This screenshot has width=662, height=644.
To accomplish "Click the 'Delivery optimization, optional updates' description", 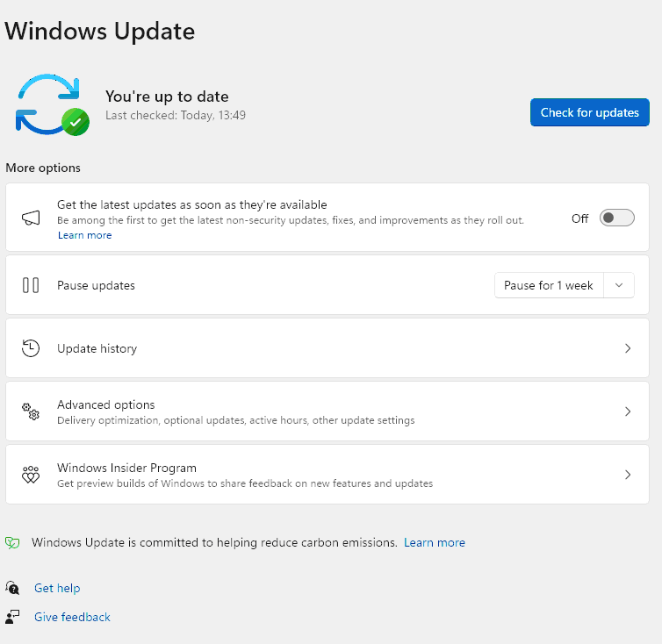I will [x=236, y=420].
